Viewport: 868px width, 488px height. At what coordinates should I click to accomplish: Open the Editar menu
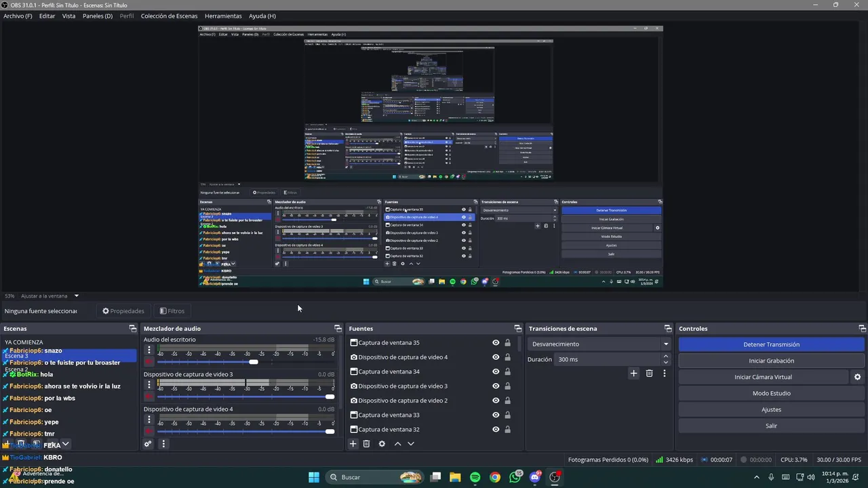click(47, 16)
